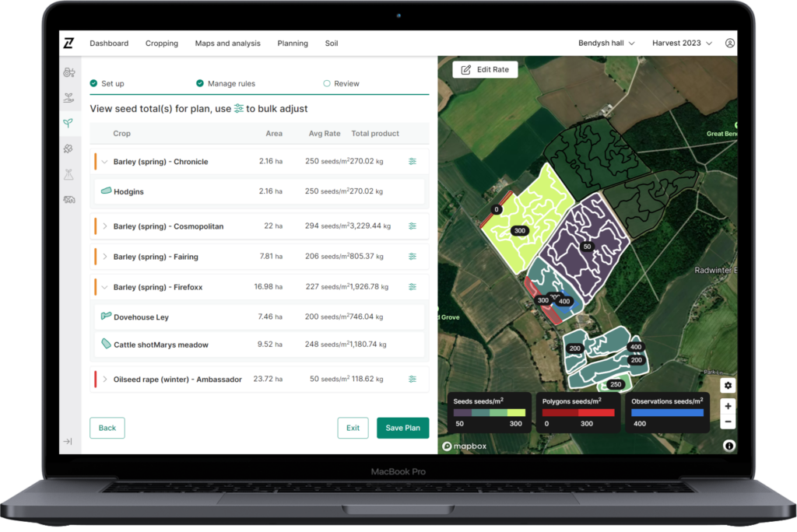This screenshot has width=797, height=532.
Task: Click the info icon at map corner
Action: pyautogui.click(x=729, y=446)
